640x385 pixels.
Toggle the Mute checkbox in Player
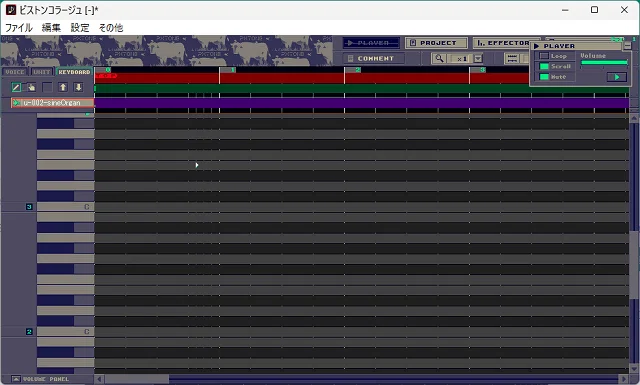tap(544, 76)
